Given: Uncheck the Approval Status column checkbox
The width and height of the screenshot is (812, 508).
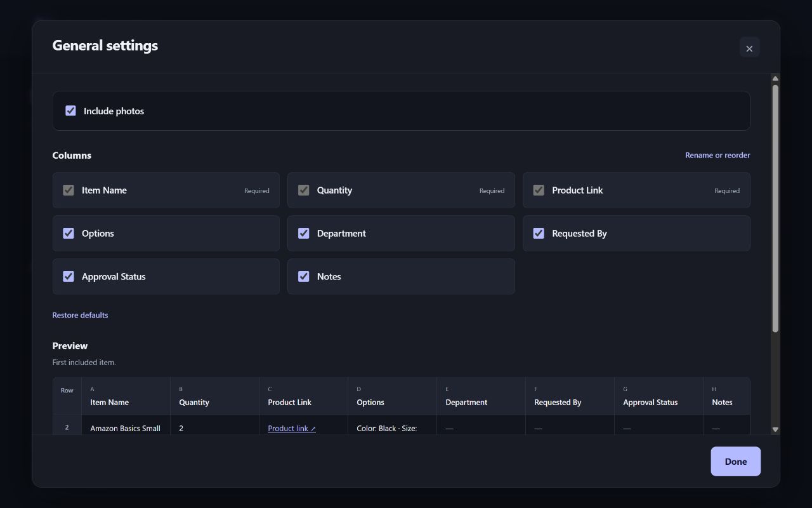Looking at the screenshot, I should 69,276.
